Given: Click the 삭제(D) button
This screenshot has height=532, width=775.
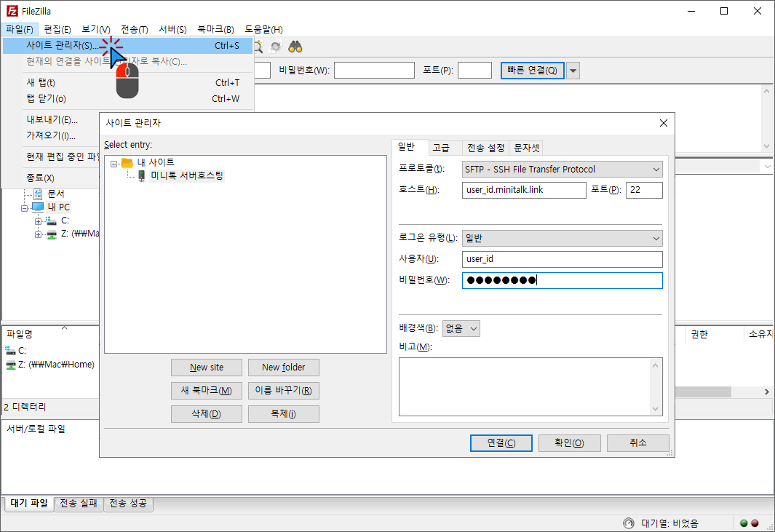Looking at the screenshot, I should click(207, 414).
